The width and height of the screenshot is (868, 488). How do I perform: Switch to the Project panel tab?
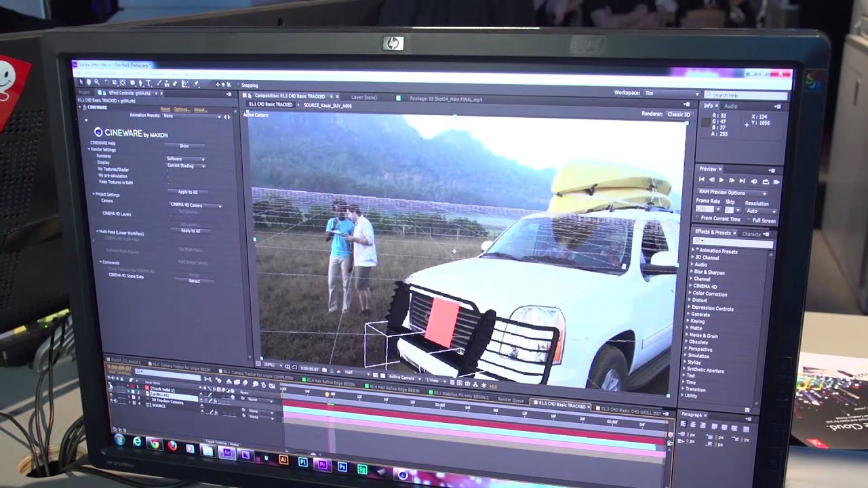coord(84,92)
